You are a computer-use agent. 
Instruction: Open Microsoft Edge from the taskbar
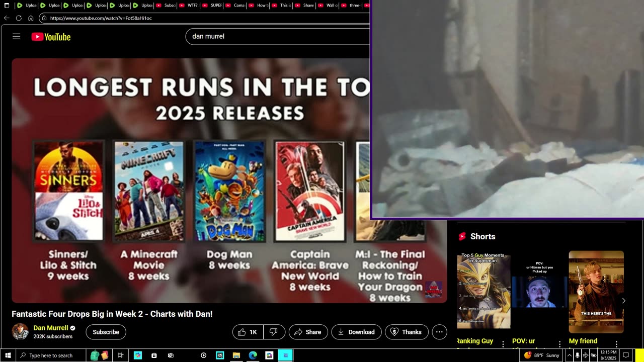[x=253, y=355]
